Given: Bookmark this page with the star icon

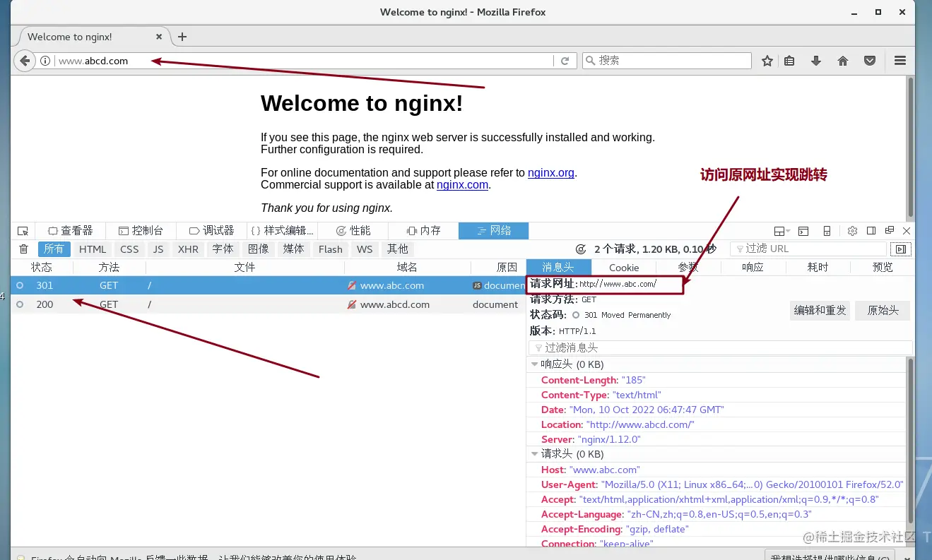Looking at the screenshot, I should click(767, 61).
